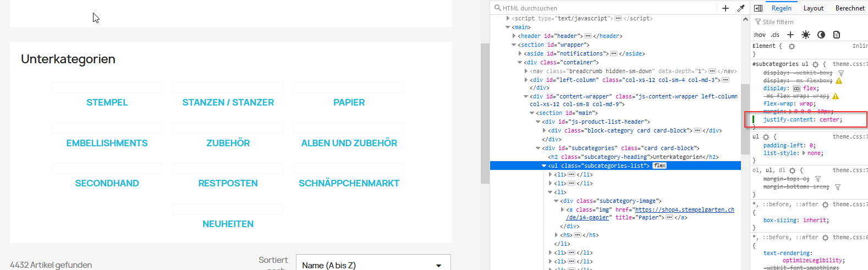This screenshot has height=270, width=868.
Task: Expand the aside notifications node
Action: (x=520, y=53)
